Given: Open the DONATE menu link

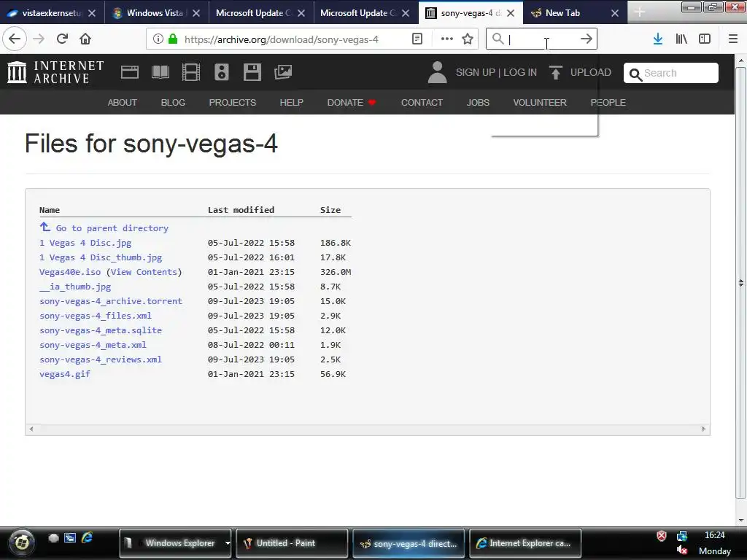Looking at the screenshot, I should click(x=352, y=102).
